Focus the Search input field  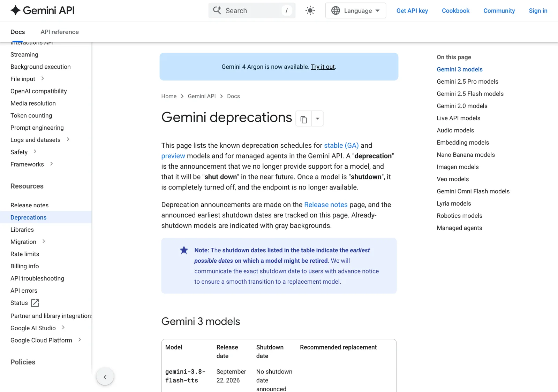[252, 10]
